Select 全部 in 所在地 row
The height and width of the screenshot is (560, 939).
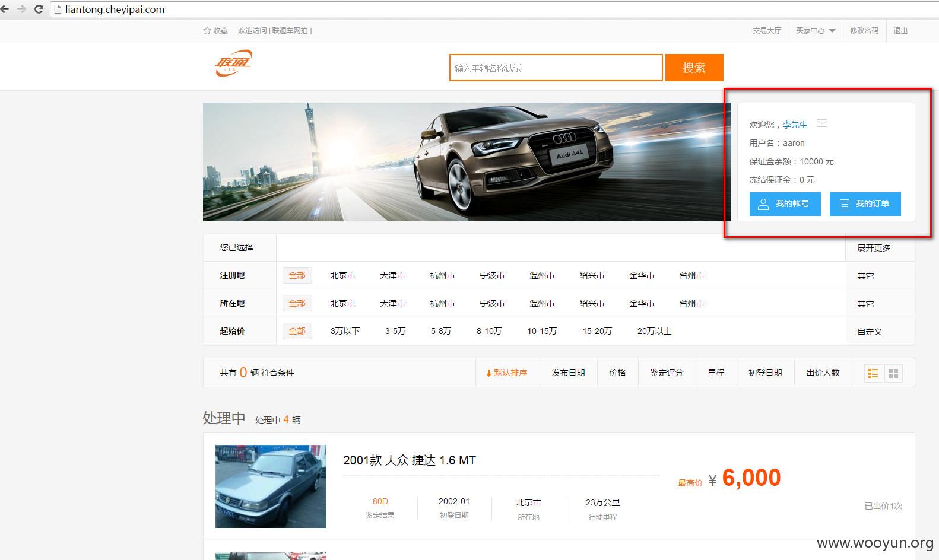(x=297, y=303)
